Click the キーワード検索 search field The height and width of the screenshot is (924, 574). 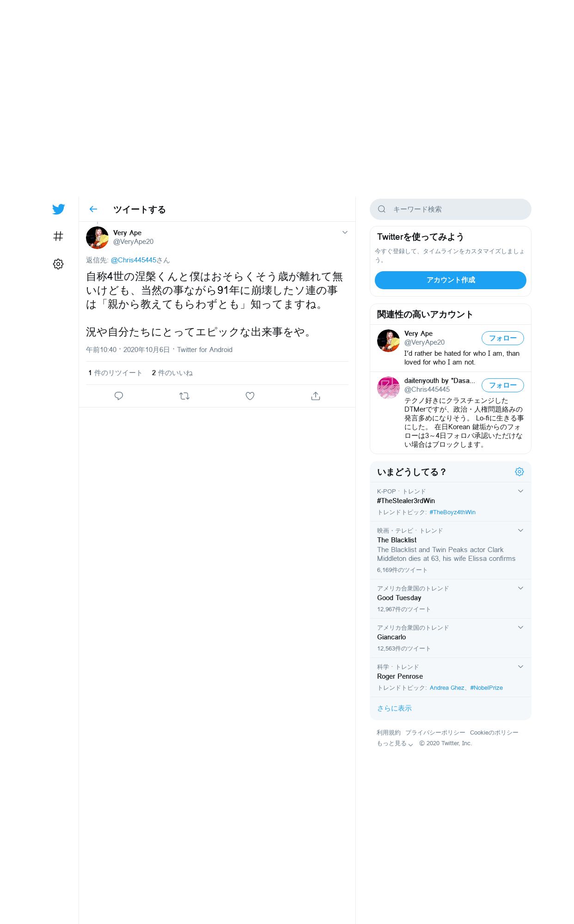tap(451, 209)
